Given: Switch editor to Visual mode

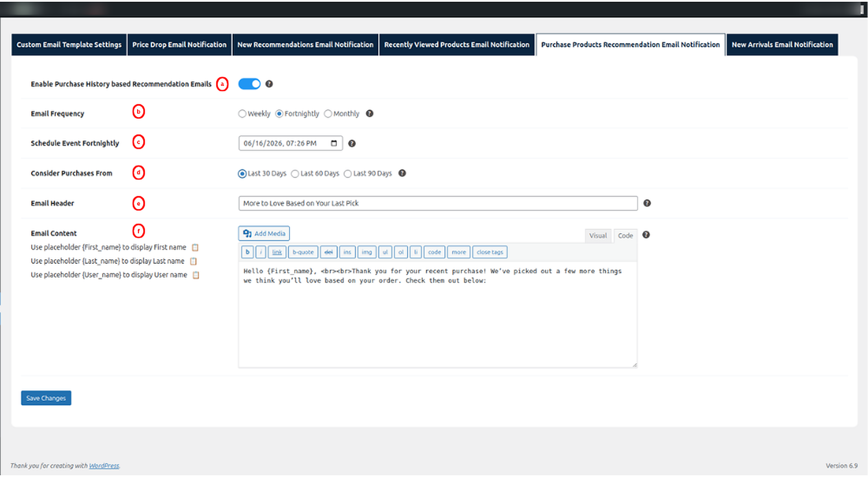Looking at the screenshot, I should coord(598,235).
